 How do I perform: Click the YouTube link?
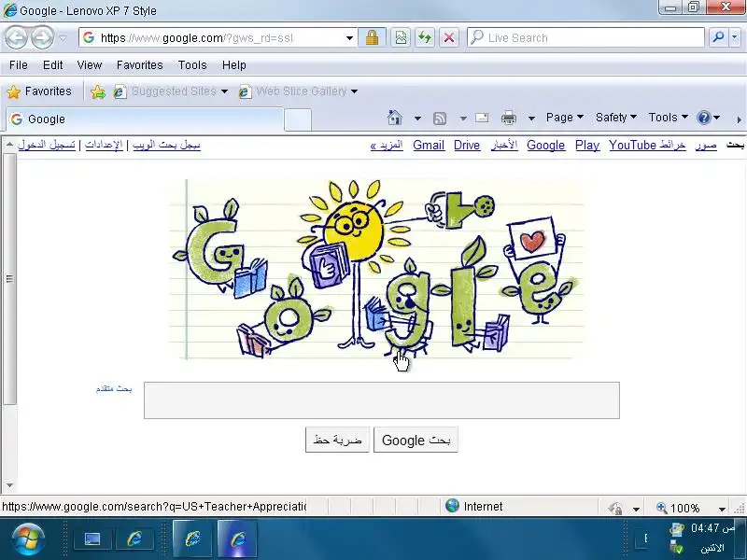[633, 146]
